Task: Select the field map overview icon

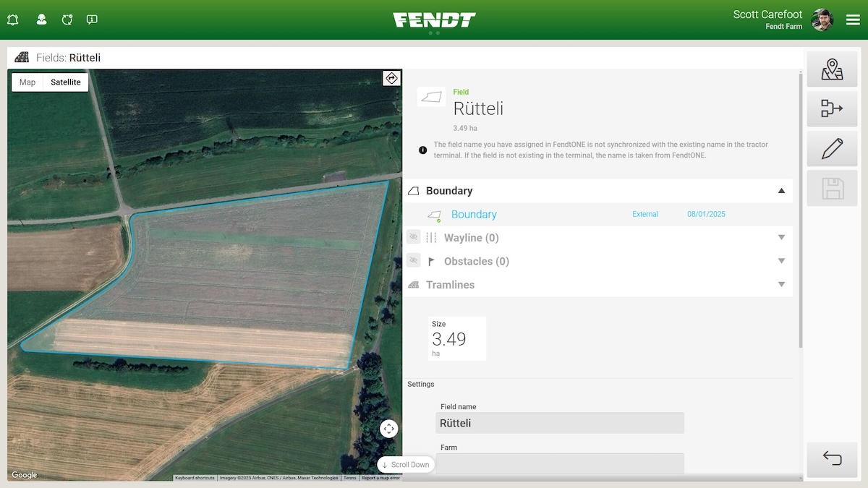Action: tap(832, 68)
